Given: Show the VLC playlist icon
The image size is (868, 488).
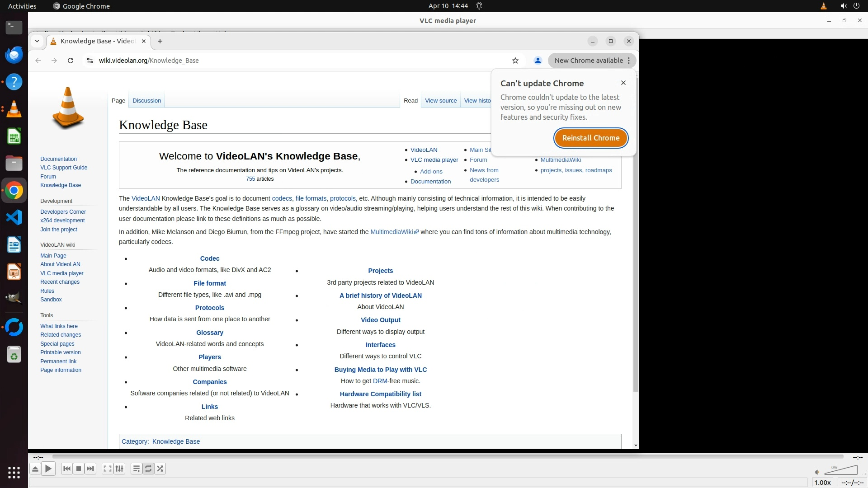Looking at the screenshot, I should point(136,469).
